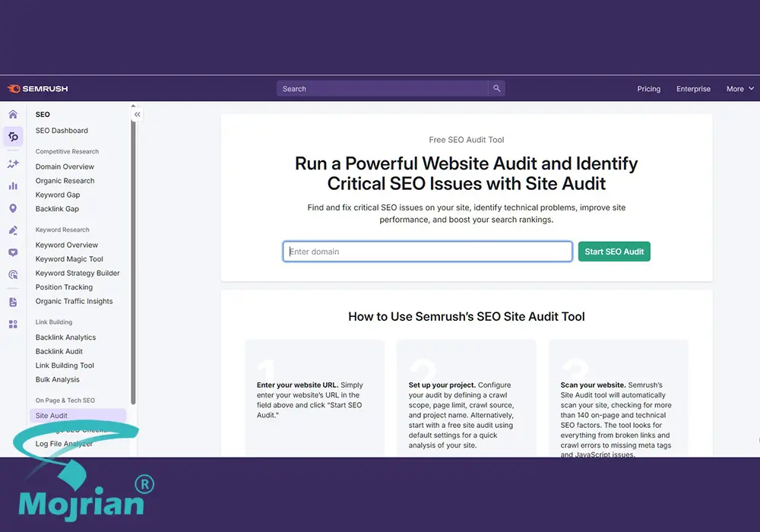The image size is (760, 532).
Task: Go to Keyword Overview
Action: coord(66,245)
